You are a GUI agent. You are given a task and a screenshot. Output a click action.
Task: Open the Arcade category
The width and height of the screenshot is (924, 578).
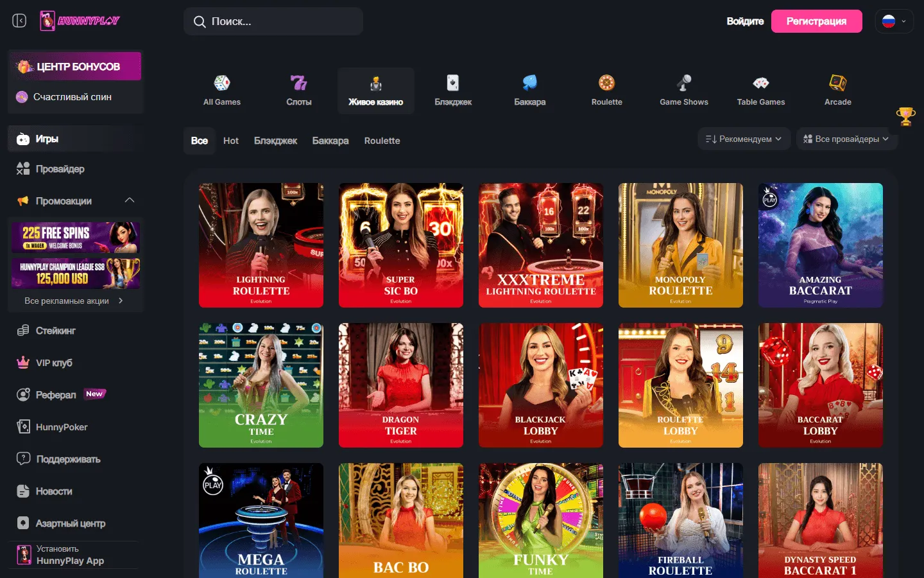click(838, 91)
